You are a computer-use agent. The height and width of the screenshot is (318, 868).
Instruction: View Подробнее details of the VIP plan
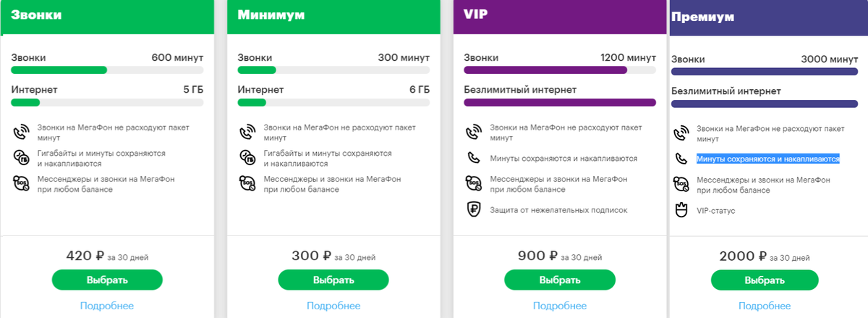coord(559,306)
